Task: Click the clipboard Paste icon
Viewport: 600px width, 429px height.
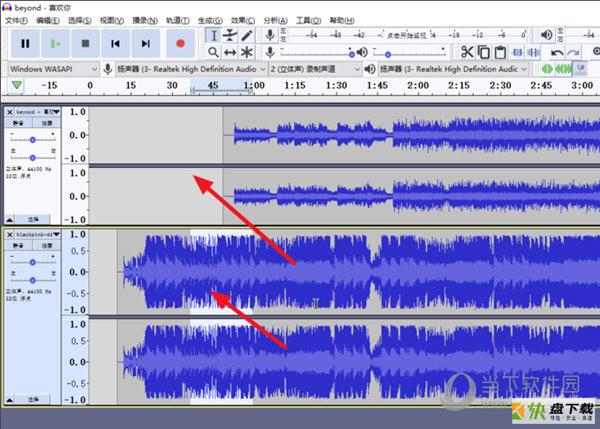Action: 500,52
